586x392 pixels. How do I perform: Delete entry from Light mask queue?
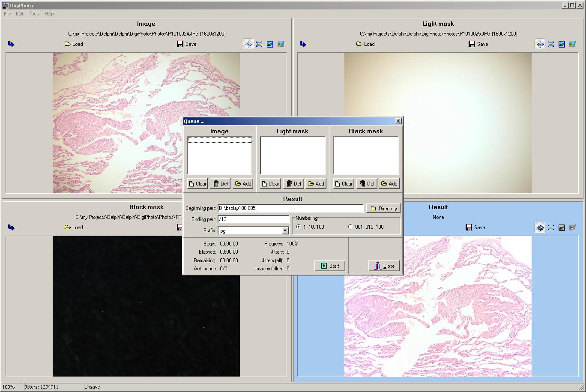coord(293,184)
